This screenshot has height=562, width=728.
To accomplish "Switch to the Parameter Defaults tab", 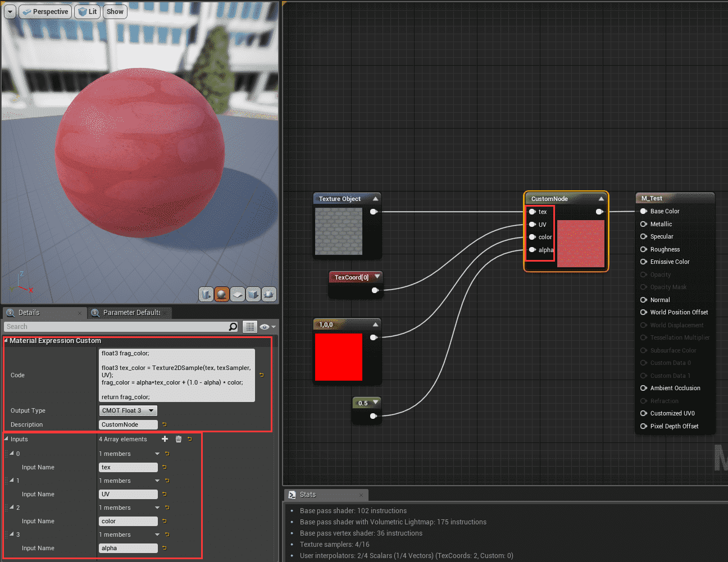I will [131, 313].
